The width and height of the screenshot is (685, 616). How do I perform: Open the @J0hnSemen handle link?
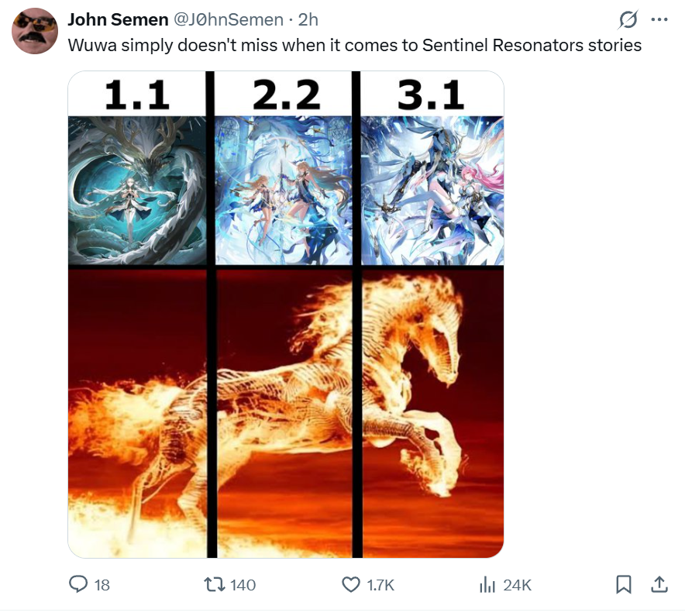(x=229, y=19)
